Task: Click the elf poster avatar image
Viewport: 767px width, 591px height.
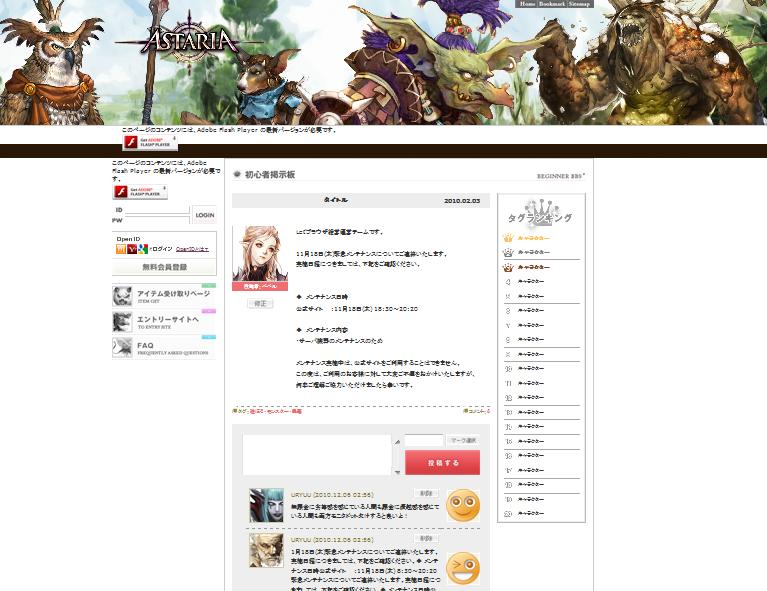Action: click(x=260, y=253)
